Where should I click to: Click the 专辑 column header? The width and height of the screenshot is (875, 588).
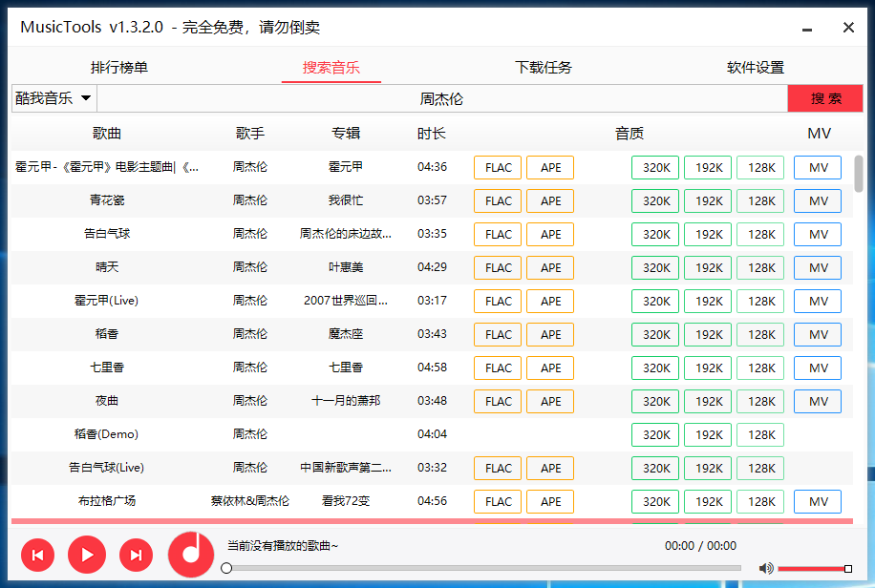tap(346, 134)
